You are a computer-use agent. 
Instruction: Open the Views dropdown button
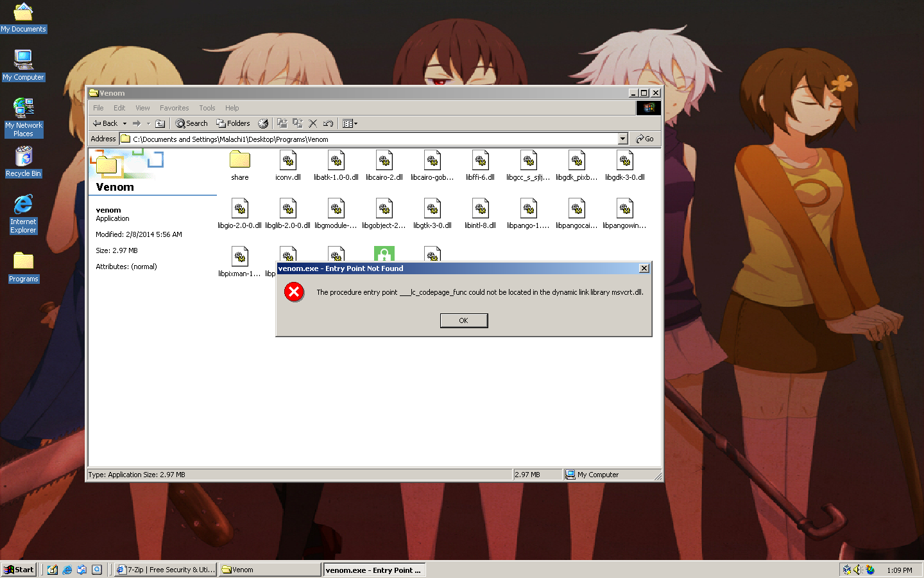point(350,123)
